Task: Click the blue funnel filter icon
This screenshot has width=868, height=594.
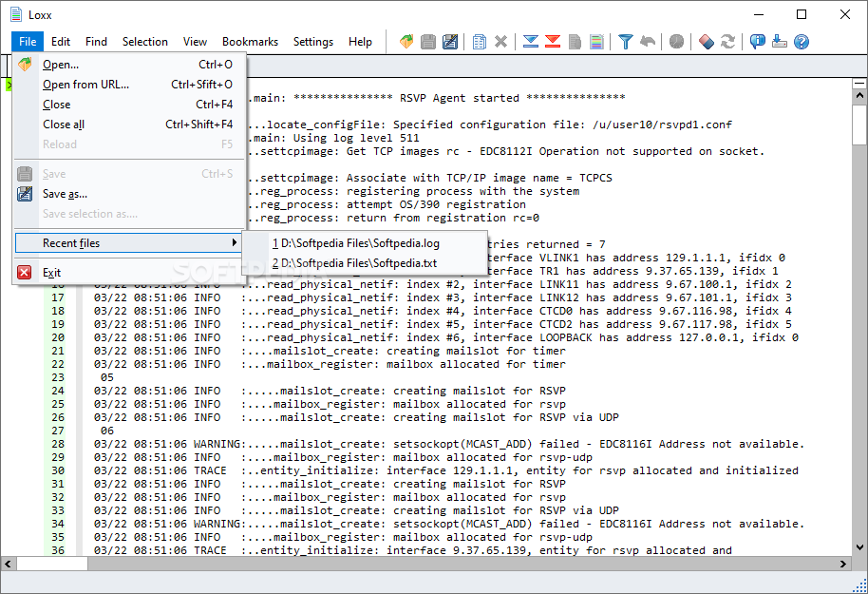Action: [x=626, y=42]
